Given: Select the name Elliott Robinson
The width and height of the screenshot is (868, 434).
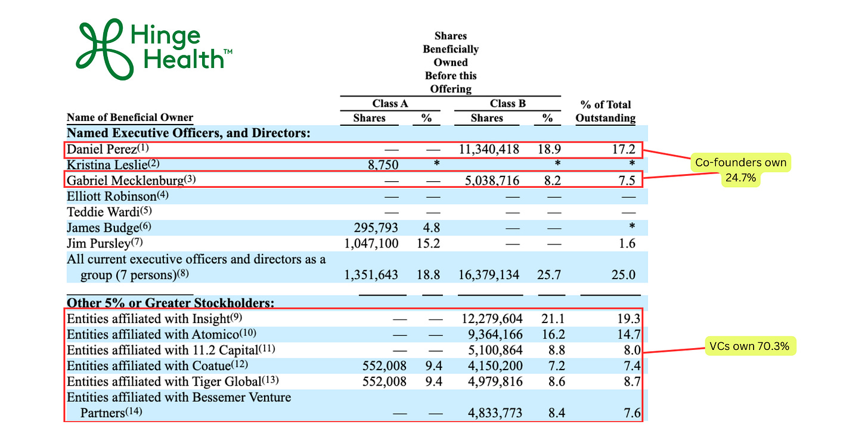Looking at the screenshot, I should point(112,196).
